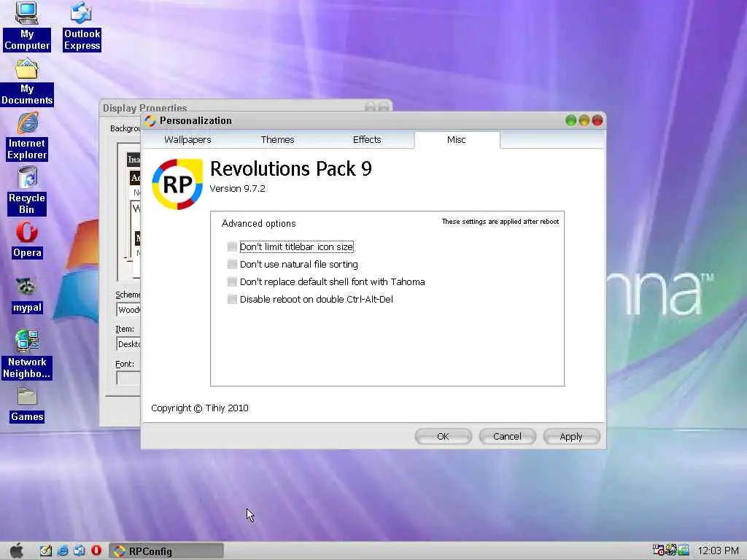This screenshot has height=560, width=747.
Task: Click "These settings are applied after reboot" note
Action: pos(500,222)
